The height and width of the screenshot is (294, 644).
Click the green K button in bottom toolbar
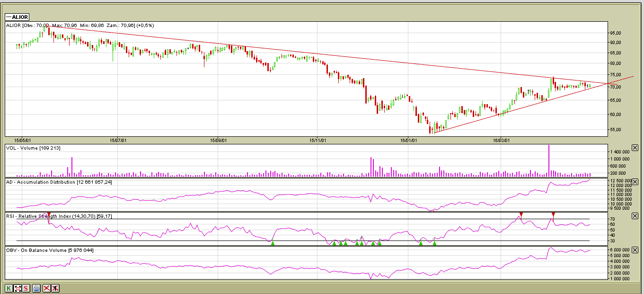coord(9,288)
